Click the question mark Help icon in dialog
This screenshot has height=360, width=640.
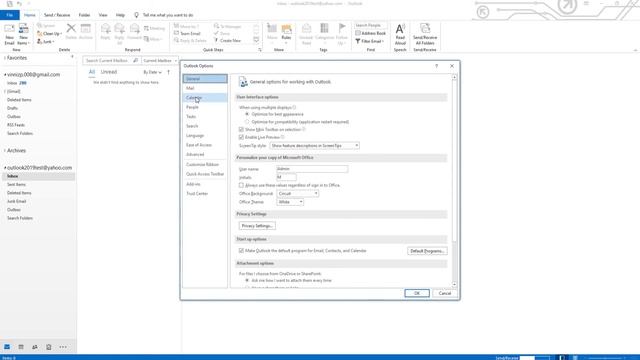click(x=436, y=66)
